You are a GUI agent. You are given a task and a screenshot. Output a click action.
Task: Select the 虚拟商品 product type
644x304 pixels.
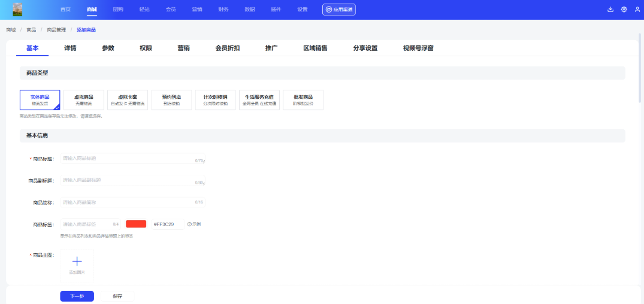click(84, 99)
